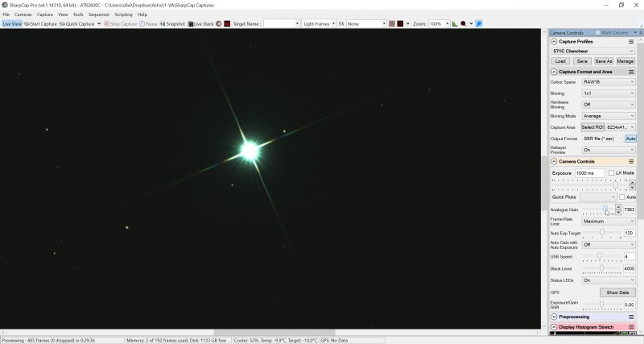Open the Quick Capture dropdown arrow
The image size is (644, 344).
[x=99, y=24]
